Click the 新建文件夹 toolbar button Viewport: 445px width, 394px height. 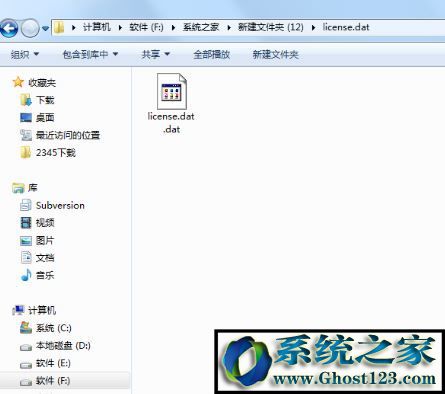[x=275, y=54]
